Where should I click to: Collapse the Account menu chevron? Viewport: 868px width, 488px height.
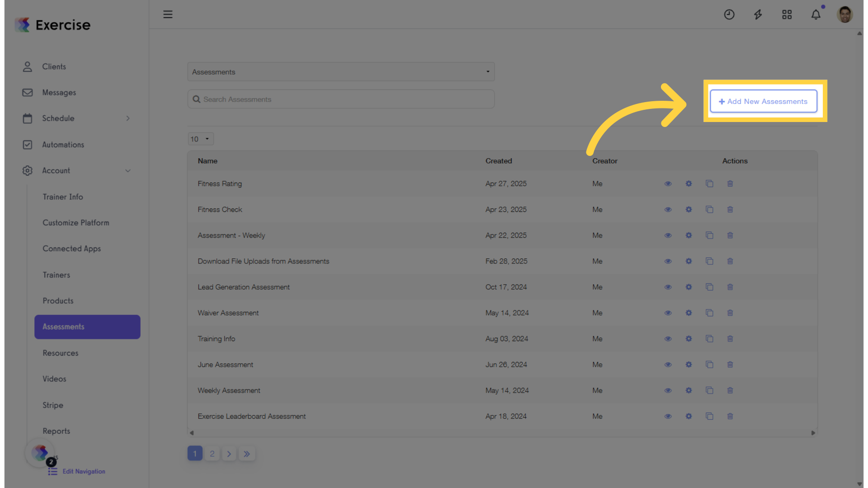pyautogui.click(x=128, y=171)
